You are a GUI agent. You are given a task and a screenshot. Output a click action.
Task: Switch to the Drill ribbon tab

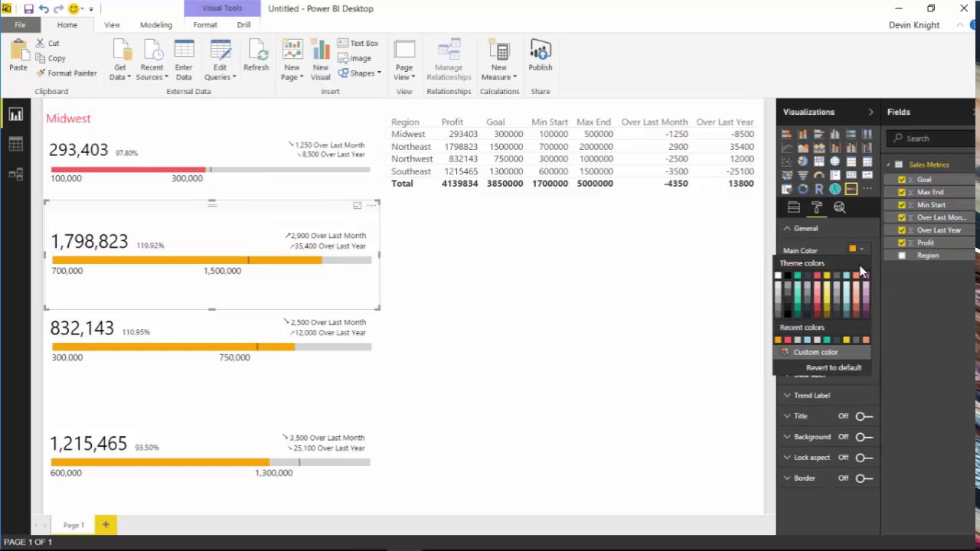[243, 24]
